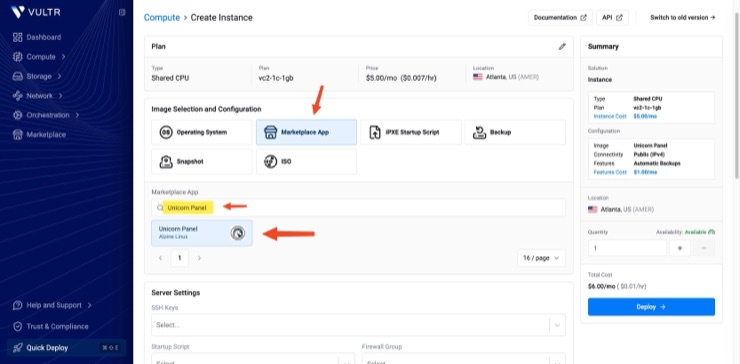
Task: Switch to old version
Action: click(682, 17)
